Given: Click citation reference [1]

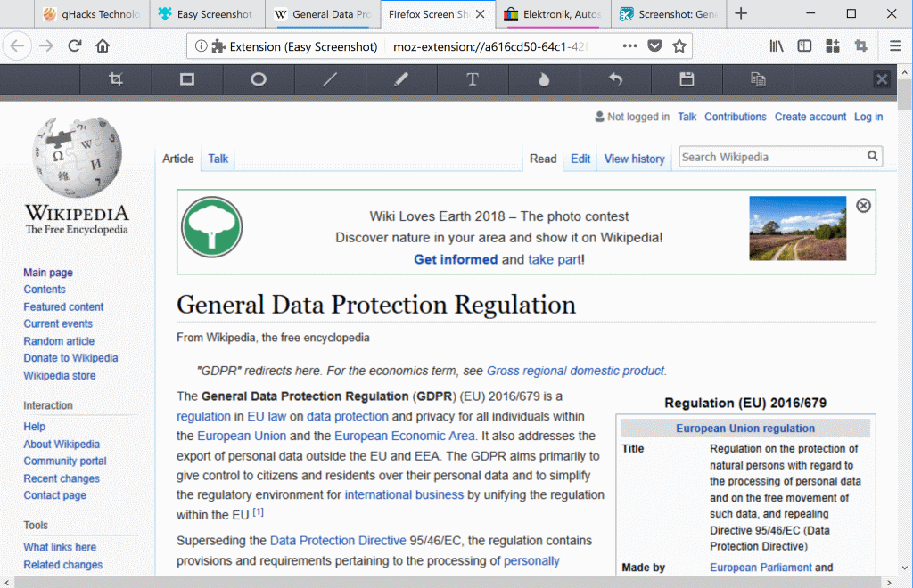Looking at the screenshot, I should [258, 512].
